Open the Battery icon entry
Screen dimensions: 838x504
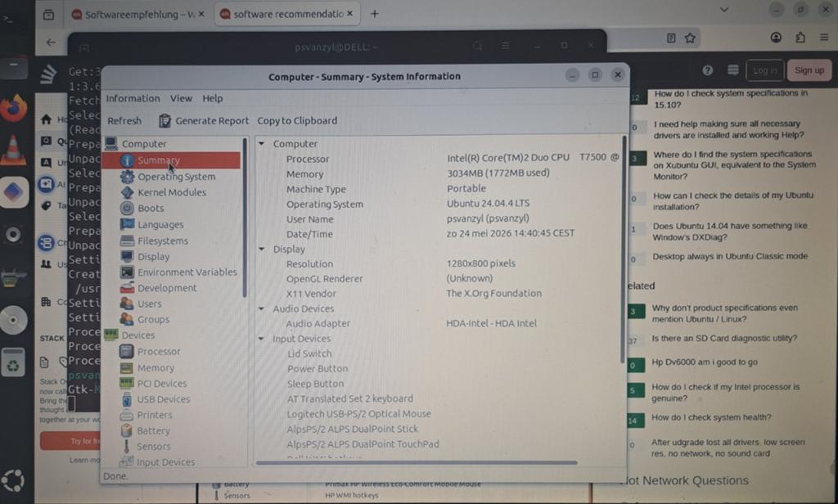tap(127, 430)
